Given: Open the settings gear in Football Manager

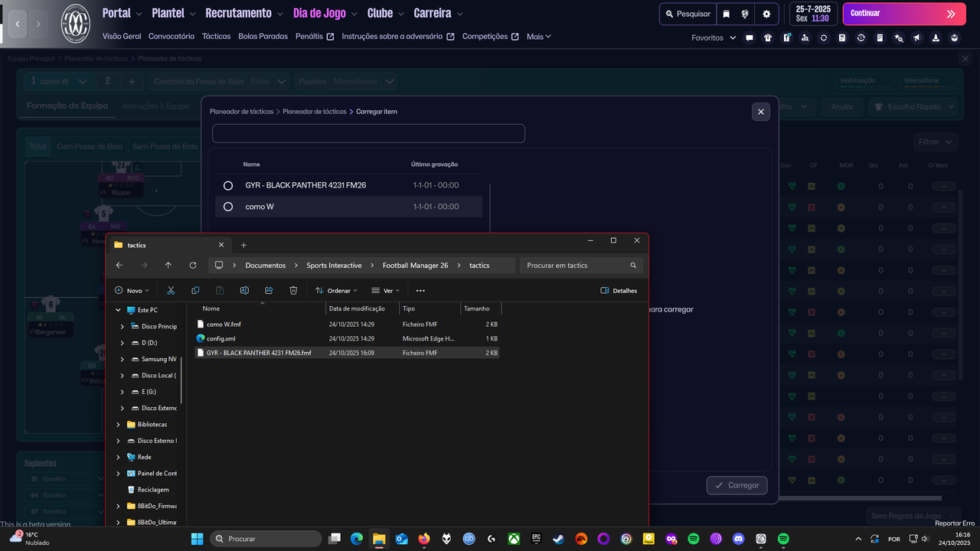Looking at the screenshot, I should (766, 14).
